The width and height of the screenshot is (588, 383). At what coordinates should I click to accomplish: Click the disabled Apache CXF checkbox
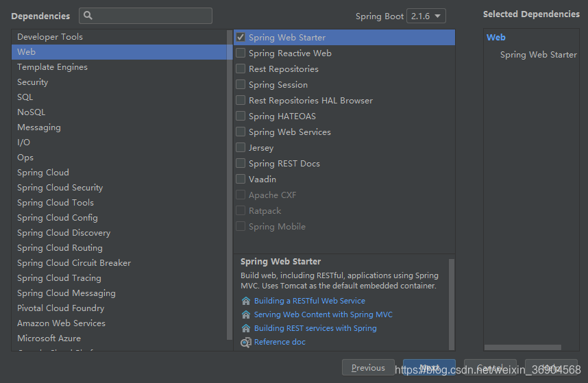(241, 195)
